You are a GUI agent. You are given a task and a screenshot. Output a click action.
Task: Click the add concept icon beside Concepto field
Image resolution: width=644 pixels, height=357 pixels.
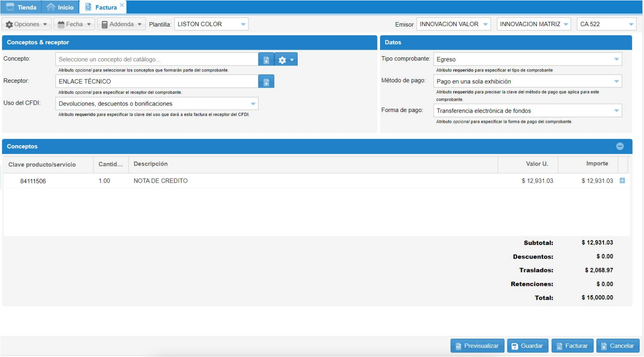click(266, 60)
